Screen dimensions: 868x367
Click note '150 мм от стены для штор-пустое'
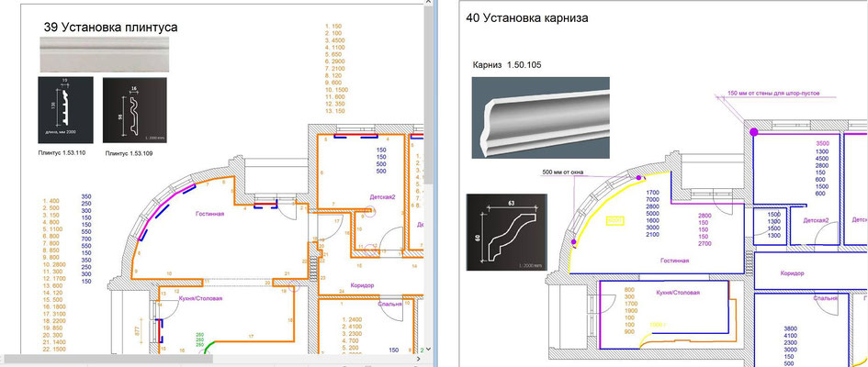coord(773,94)
